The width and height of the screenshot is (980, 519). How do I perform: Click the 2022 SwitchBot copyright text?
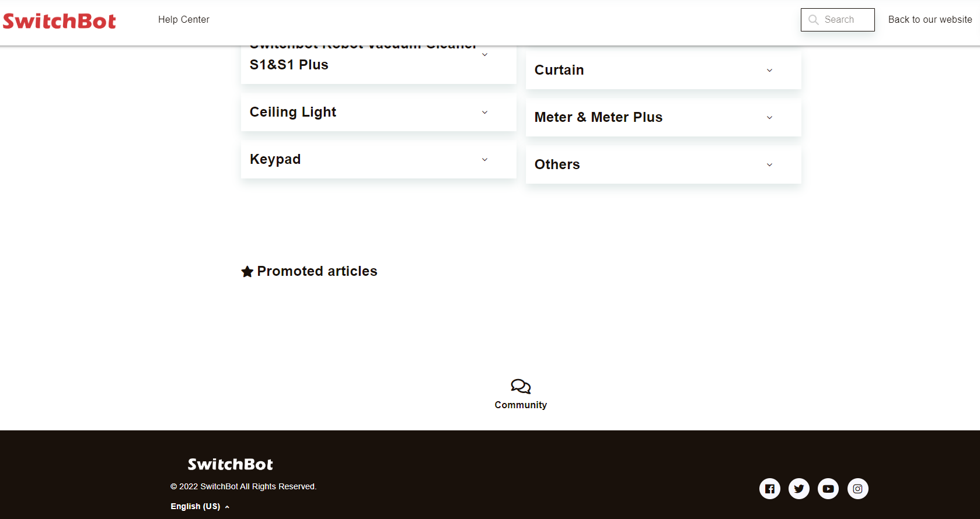point(243,486)
